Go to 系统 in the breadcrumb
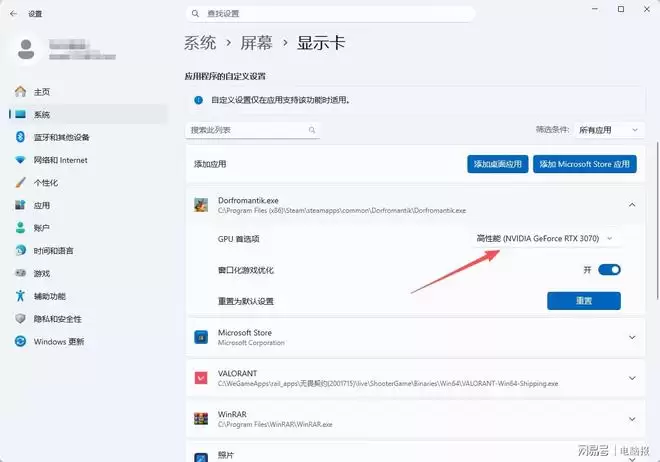Screen dimensions: 660x462 200,42
